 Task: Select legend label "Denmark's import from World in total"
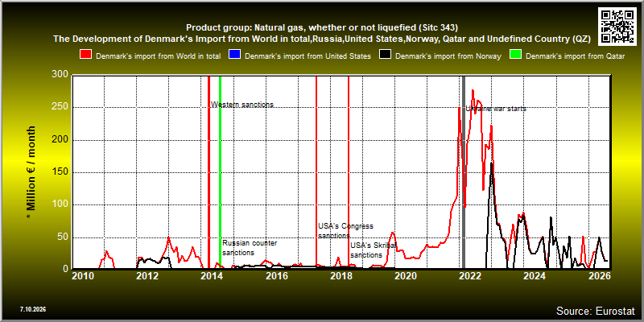coord(159,56)
